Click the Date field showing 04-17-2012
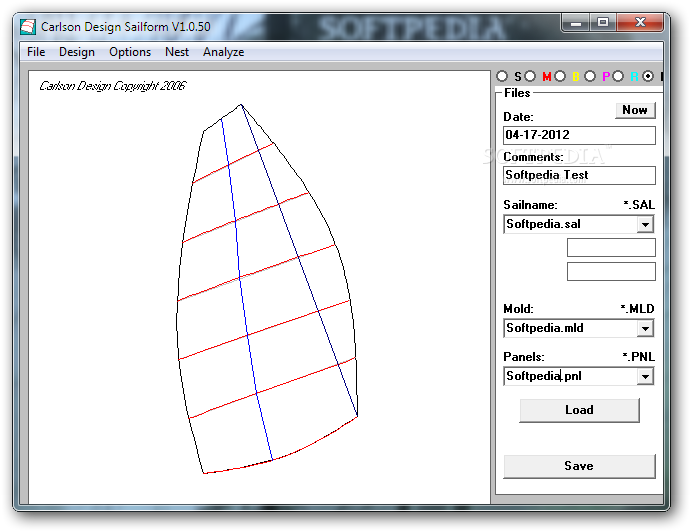This screenshot has width=691, height=532. (x=579, y=135)
